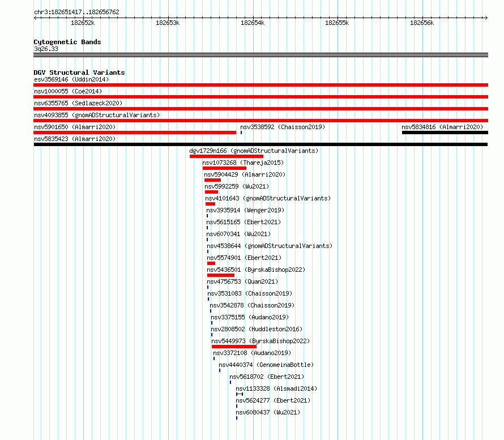The height and width of the screenshot is (440, 504).
Task: Click the red bar under dgv1729n166
Action: pos(227,156)
